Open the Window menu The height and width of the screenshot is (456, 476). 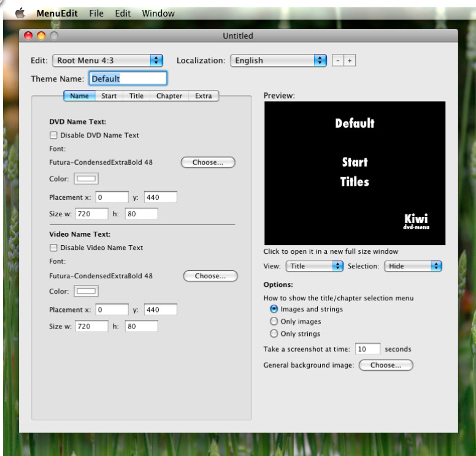[x=158, y=13]
